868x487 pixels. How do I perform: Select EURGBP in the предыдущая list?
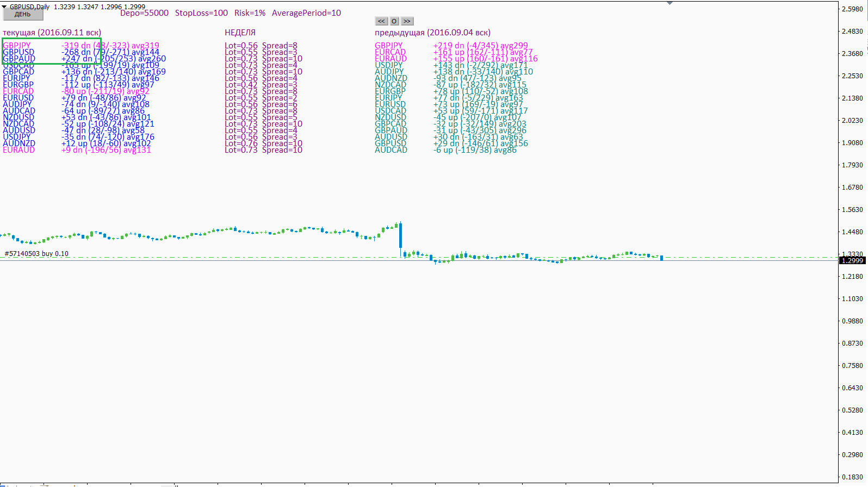390,91
